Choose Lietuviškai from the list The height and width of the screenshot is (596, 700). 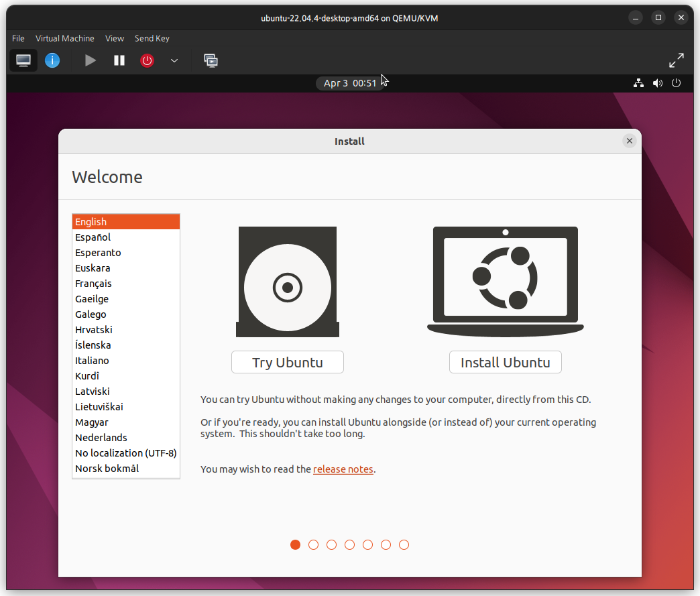pyautogui.click(x=126, y=407)
